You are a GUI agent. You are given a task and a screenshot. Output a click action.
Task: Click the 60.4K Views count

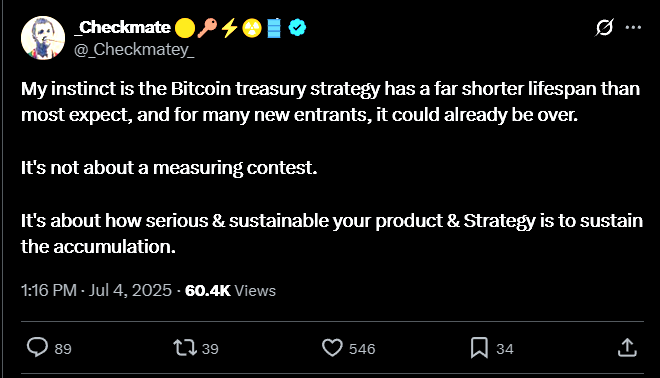(230, 290)
